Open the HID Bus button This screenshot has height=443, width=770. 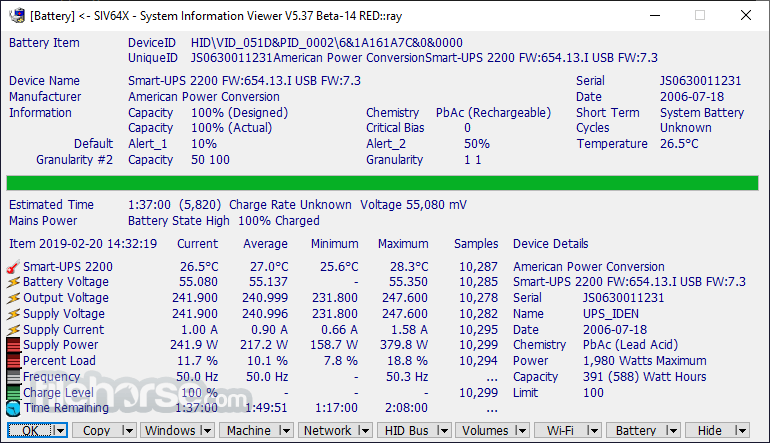(x=407, y=431)
